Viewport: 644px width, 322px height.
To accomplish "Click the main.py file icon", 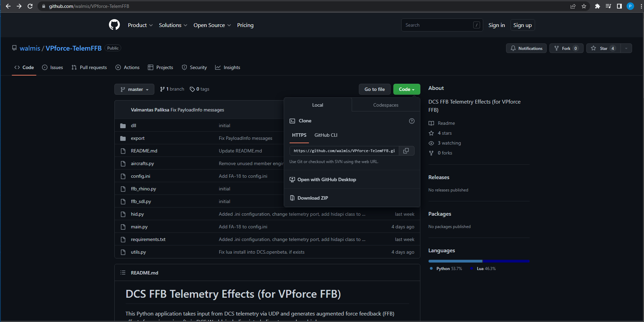I will pos(123,227).
